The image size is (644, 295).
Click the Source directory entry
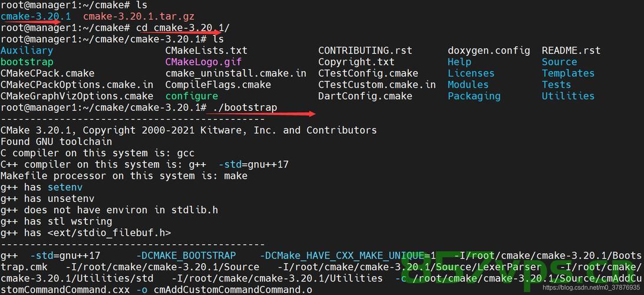tap(559, 62)
